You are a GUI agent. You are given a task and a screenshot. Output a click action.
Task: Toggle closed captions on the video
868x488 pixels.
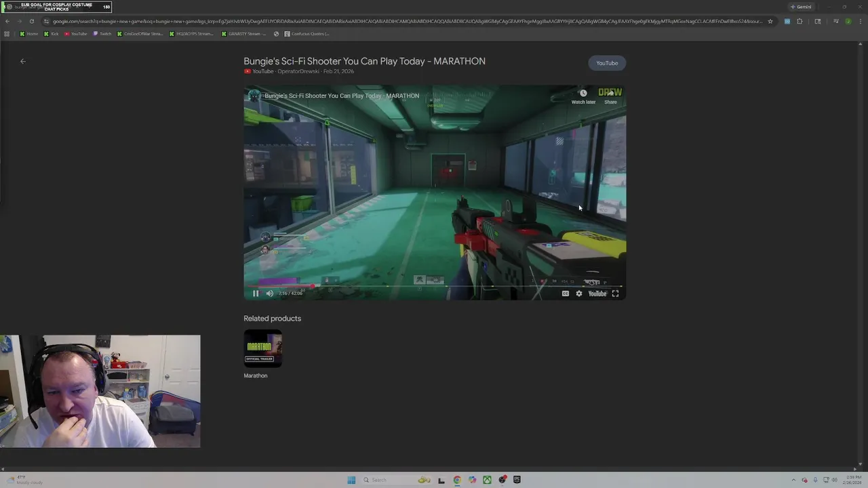pos(565,293)
